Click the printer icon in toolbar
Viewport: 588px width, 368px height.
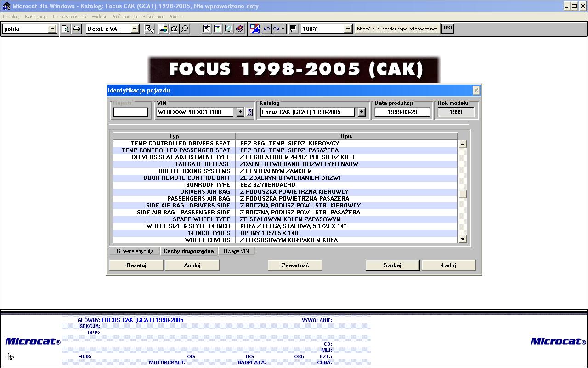(x=76, y=29)
